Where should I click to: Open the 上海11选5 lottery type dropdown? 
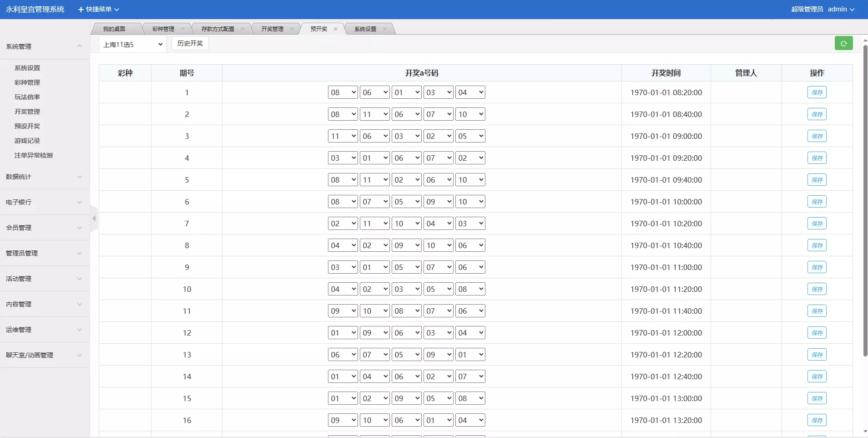pyautogui.click(x=132, y=44)
